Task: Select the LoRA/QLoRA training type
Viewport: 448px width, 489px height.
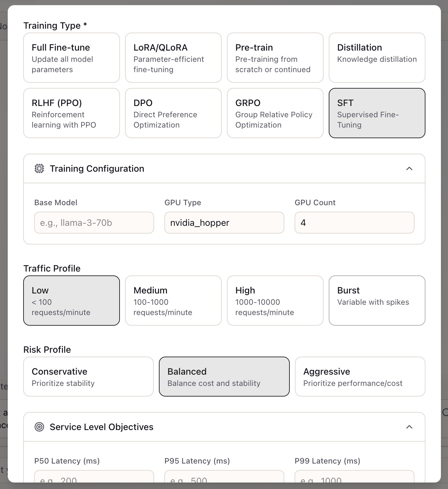Action: (x=173, y=58)
